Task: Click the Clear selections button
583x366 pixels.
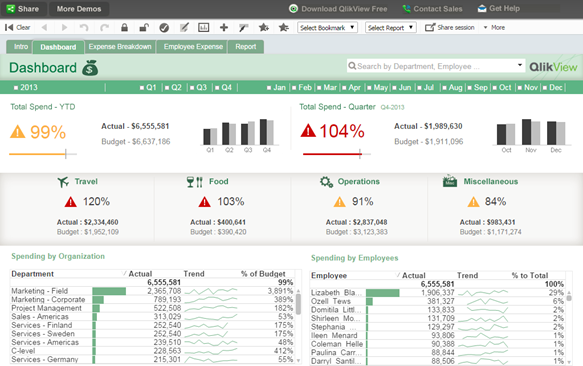Action: [17, 28]
